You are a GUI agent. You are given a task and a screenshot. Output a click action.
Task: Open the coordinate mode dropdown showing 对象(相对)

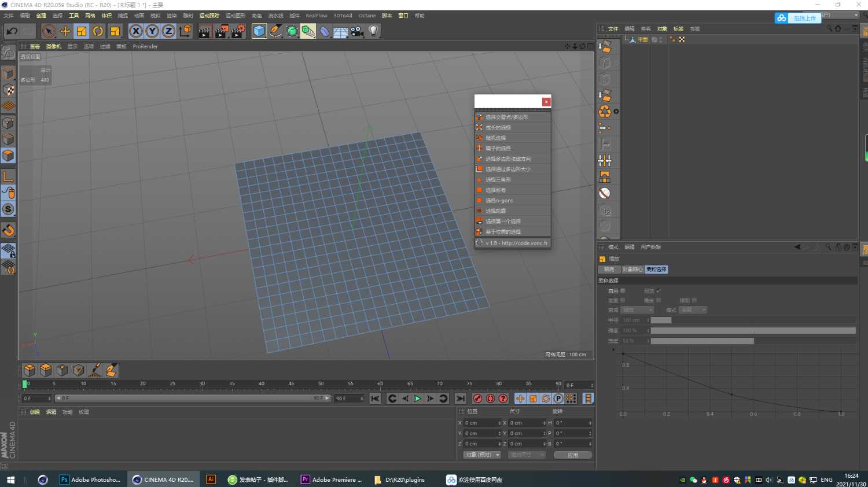(x=481, y=455)
